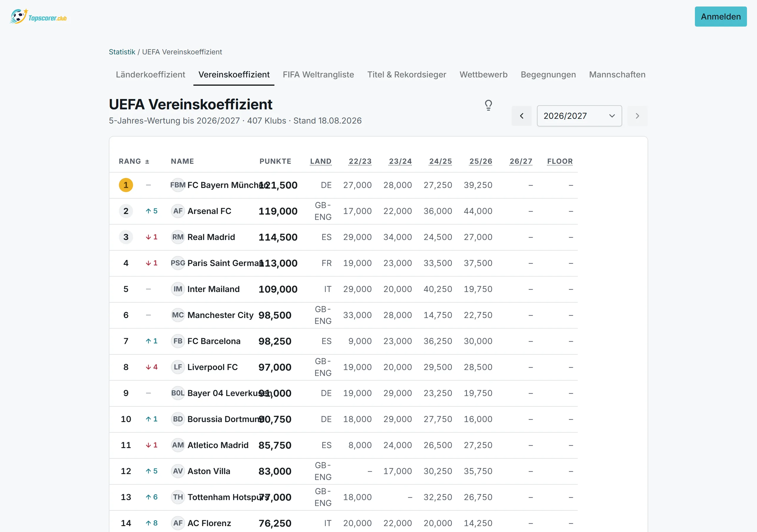Click the Aston Villa club badge
Viewport: 757px width, 532px height.
click(x=178, y=471)
